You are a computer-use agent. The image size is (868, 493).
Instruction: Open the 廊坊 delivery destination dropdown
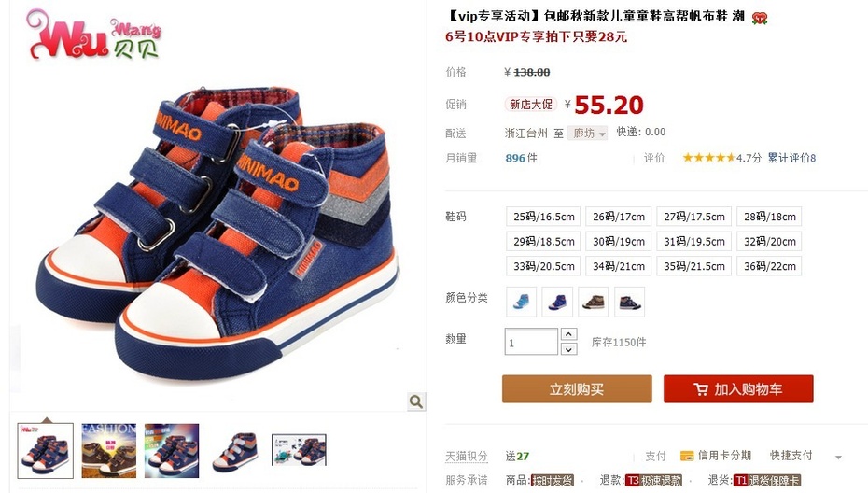click(x=588, y=133)
